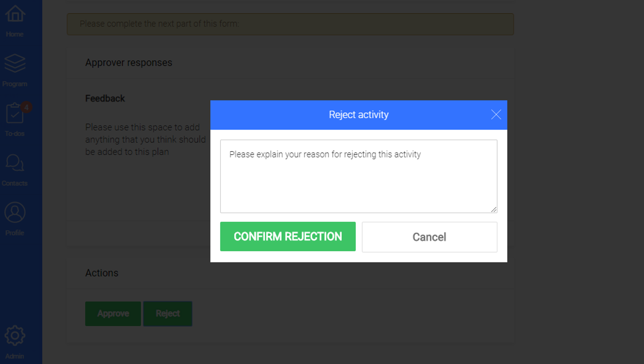Viewport: 644px width, 364px height.
Task: Click the Feedback heading
Action: point(105,98)
